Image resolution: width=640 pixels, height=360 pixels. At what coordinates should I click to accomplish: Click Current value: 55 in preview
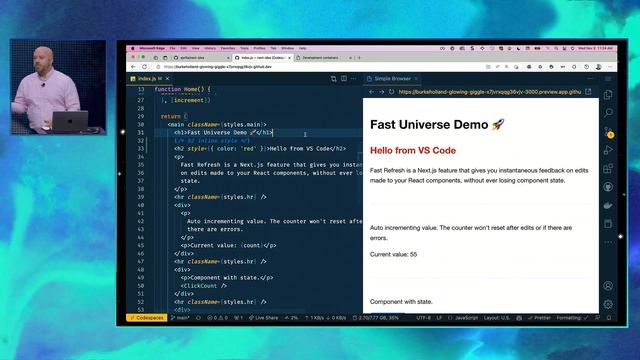click(393, 254)
